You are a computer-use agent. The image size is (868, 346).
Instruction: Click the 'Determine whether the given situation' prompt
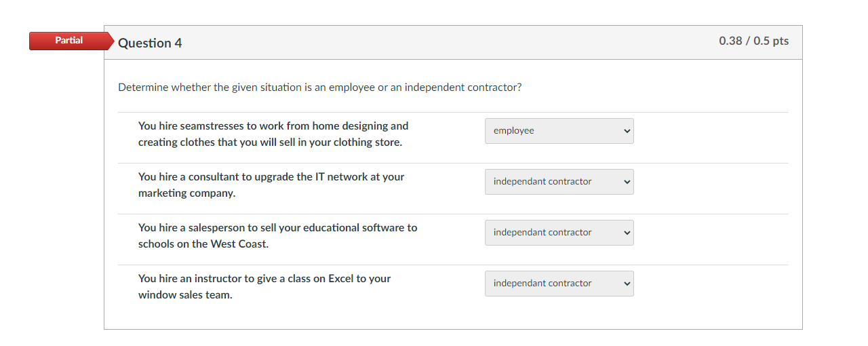319,88
